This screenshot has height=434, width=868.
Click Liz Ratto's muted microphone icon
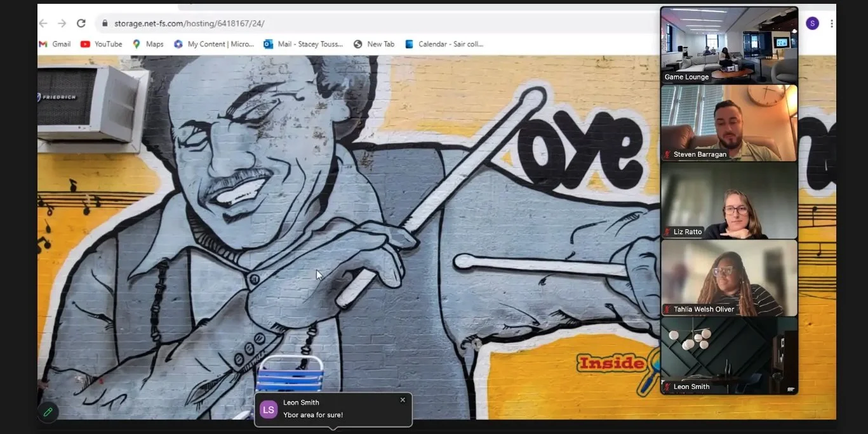point(667,232)
